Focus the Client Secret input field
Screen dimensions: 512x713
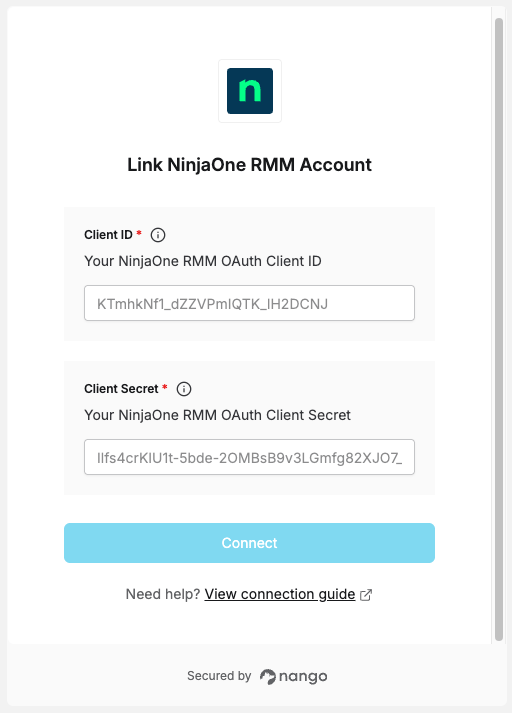pos(249,457)
